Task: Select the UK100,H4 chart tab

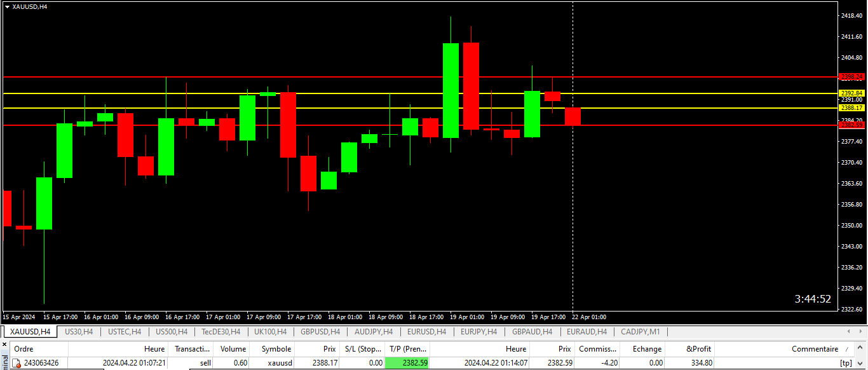Action: tap(270, 332)
